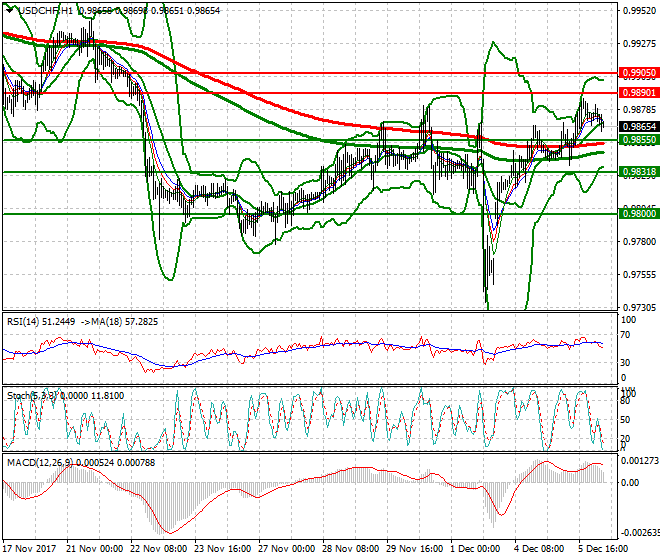The height and width of the screenshot is (560, 660).
Task: Click the MACD scale value 0.001273
Action: point(638,461)
